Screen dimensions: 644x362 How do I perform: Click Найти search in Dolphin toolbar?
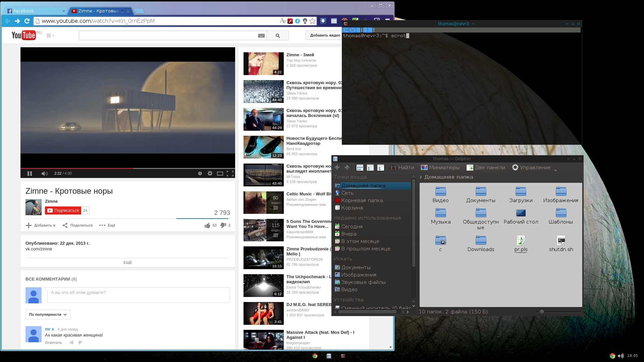[402, 168]
